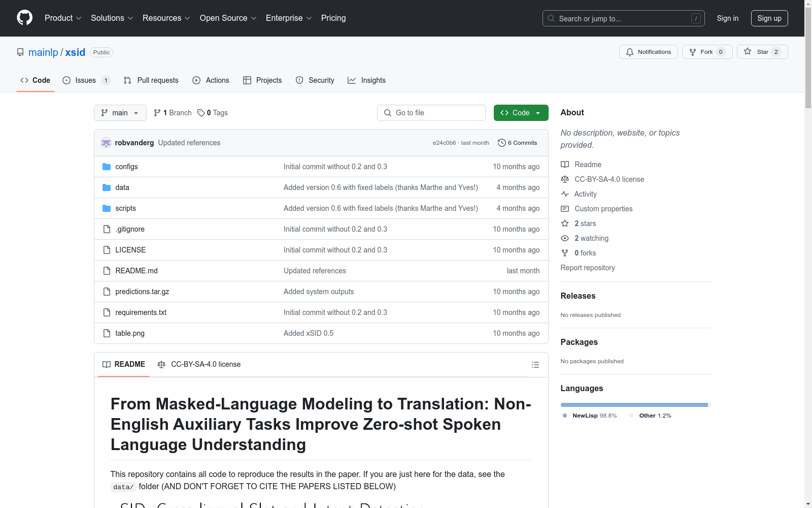The image size is (812, 508).
Task: Click the scripts folder icon
Action: 107,208
